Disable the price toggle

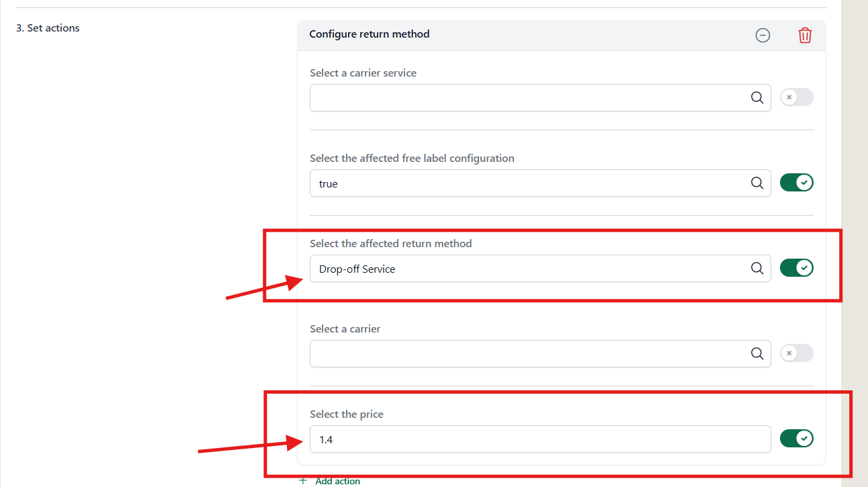click(x=797, y=439)
